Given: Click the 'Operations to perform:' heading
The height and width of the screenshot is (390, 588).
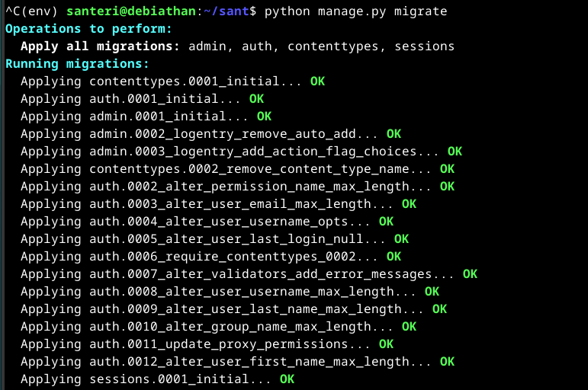Looking at the screenshot, I should [x=88, y=29].
